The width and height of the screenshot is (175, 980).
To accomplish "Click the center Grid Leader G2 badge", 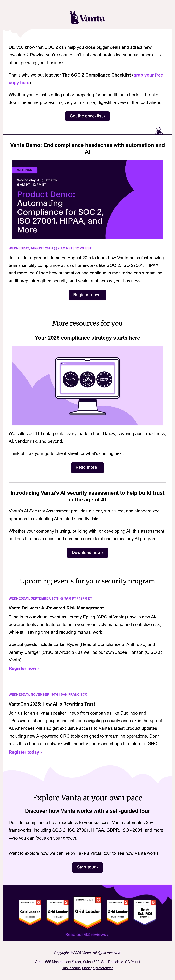I will 87,912.
